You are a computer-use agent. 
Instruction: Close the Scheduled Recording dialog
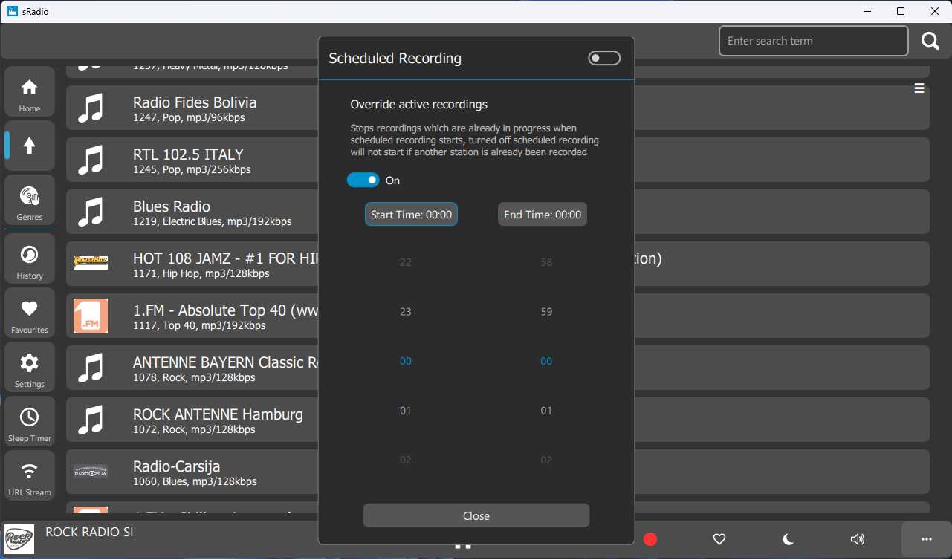[x=476, y=515]
